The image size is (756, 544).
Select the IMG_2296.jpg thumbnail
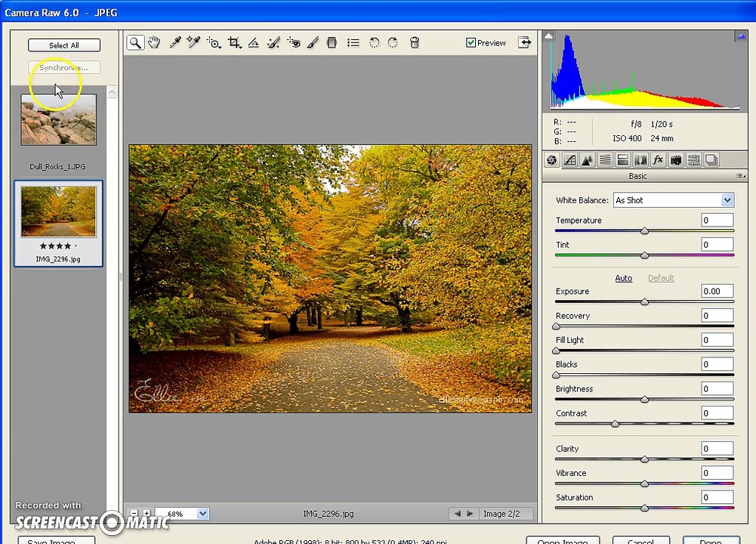click(58, 212)
